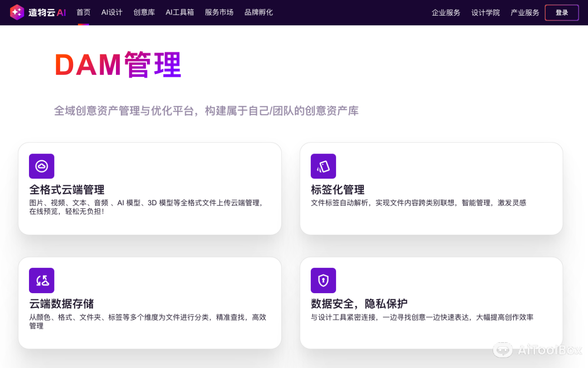Select the 数据安全，隐私保护 card
This screenshot has height=368, width=588.
click(x=431, y=302)
